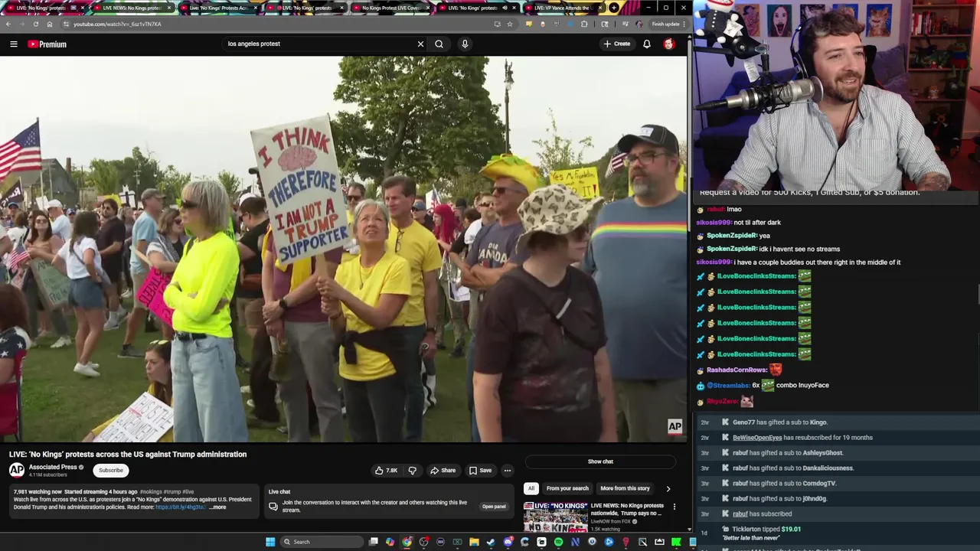Click the live video player
The width and height of the screenshot is (980, 551).
pyautogui.click(x=343, y=249)
